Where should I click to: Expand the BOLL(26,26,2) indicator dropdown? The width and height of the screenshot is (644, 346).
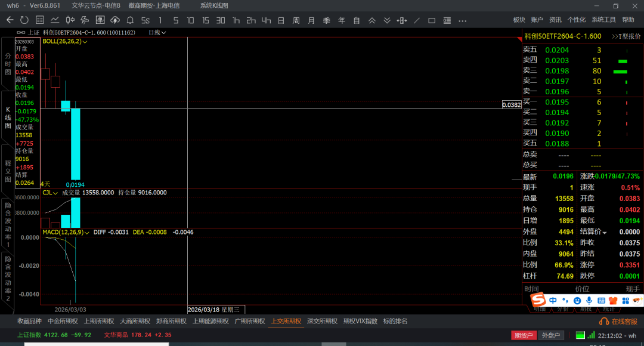point(85,42)
